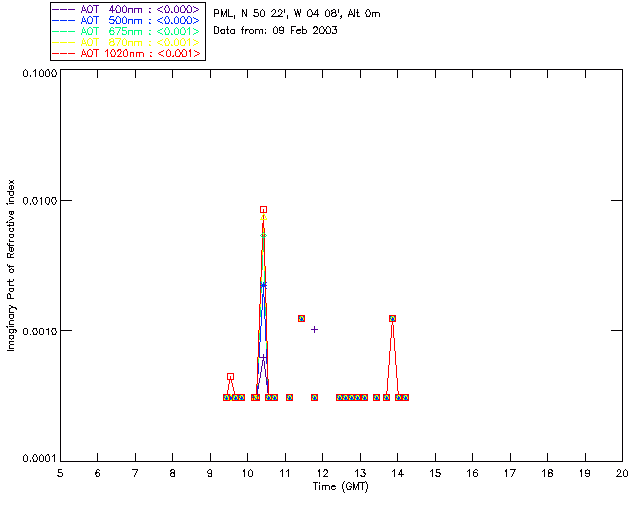Click the yellow triangle marker below the top peak
This screenshot has height=512, width=640.
[264, 218]
